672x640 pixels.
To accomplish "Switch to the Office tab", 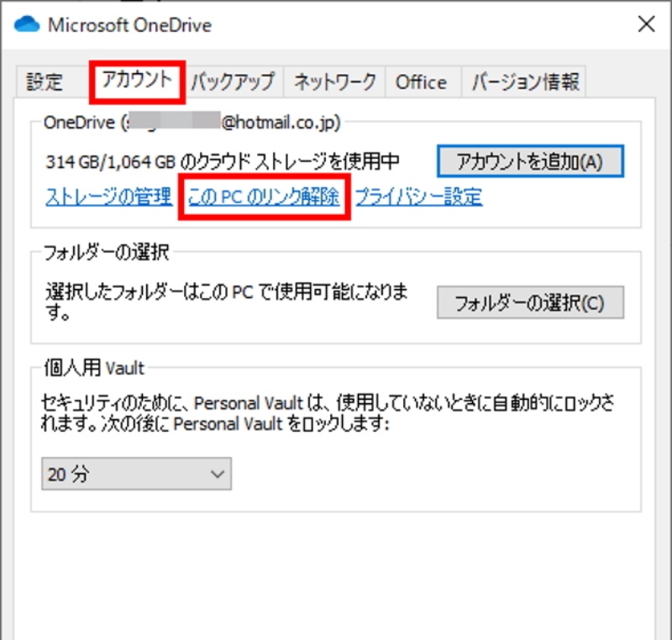I will tap(421, 82).
